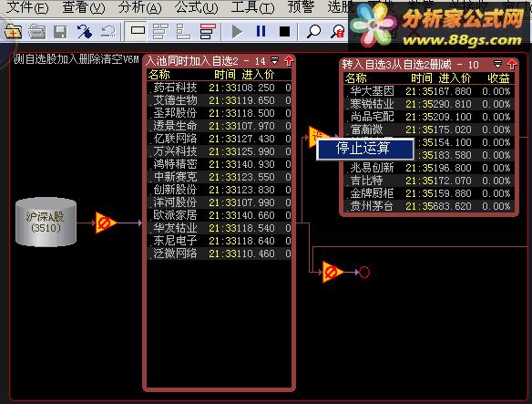Screen dimensions: 532x404
Task: Select the 欧派家居 row
Action: (x=220, y=215)
